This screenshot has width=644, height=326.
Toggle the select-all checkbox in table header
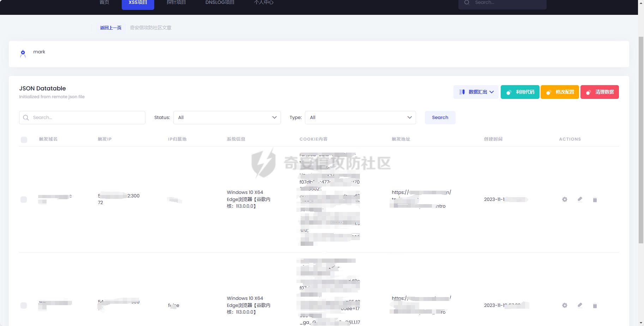(24, 140)
